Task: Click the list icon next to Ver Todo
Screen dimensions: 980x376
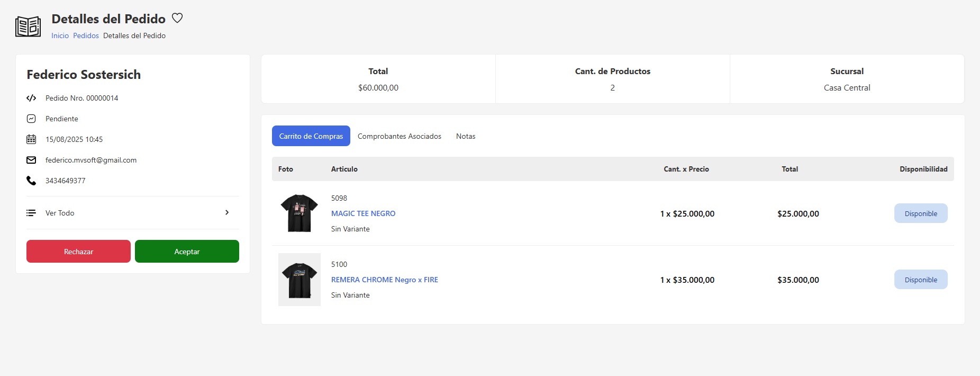Action: [31, 213]
